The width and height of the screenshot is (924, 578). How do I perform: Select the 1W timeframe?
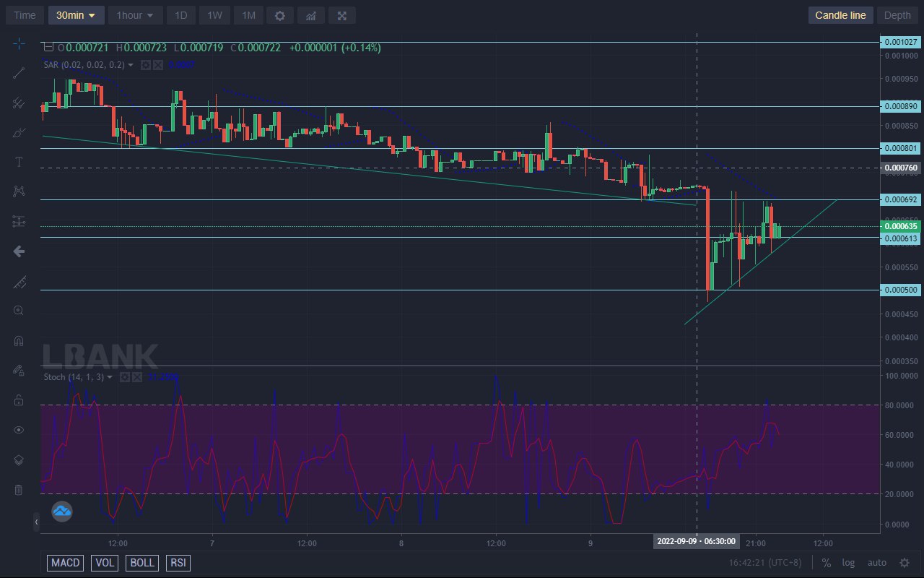(x=214, y=15)
